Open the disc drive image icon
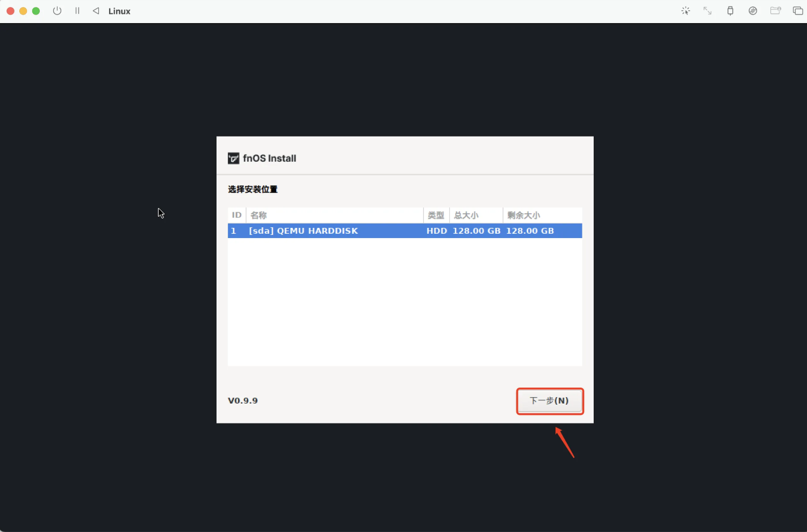807x532 pixels. (753, 11)
